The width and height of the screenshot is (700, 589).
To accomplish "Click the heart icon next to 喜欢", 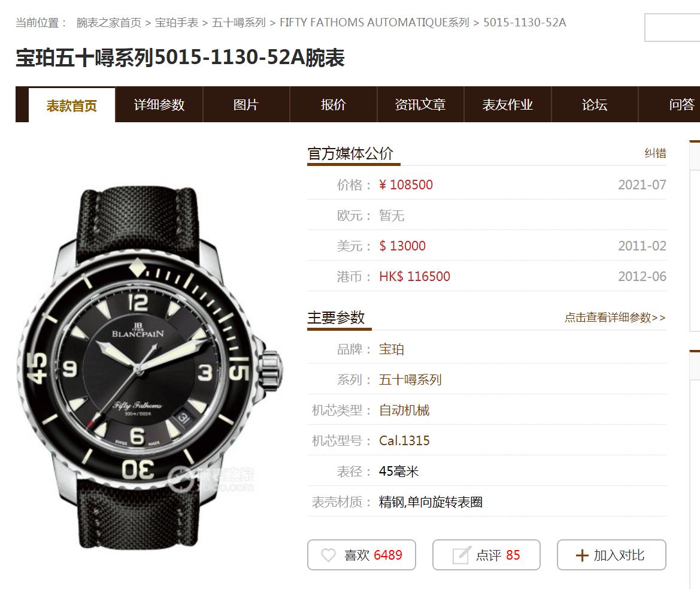I will 328,555.
